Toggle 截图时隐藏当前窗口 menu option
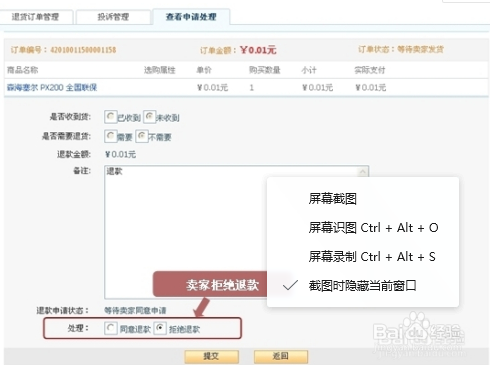The image size is (490, 365). tap(363, 286)
